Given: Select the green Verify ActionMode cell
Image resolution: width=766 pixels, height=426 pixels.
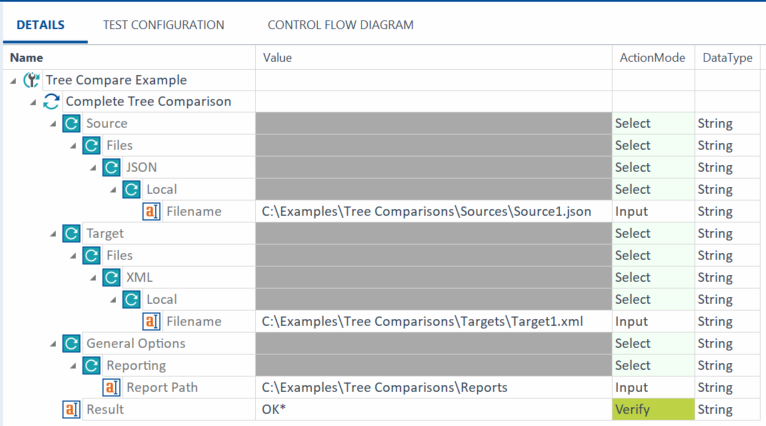Looking at the screenshot, I should point(651,410).
